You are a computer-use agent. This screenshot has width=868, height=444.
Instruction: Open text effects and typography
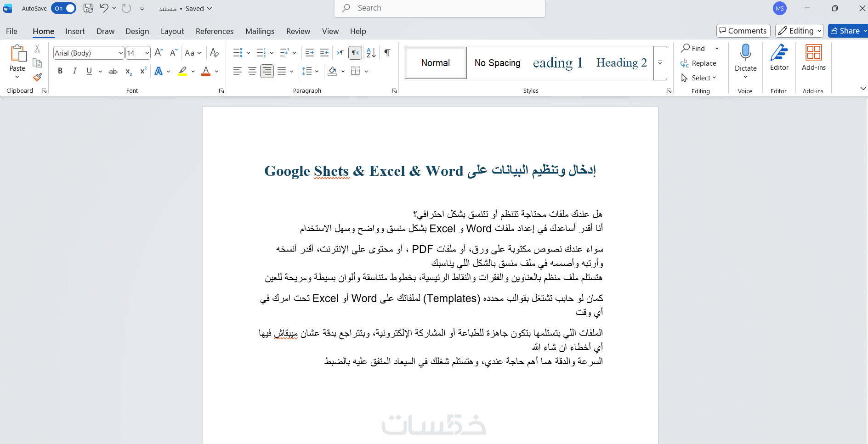point(159,71)
